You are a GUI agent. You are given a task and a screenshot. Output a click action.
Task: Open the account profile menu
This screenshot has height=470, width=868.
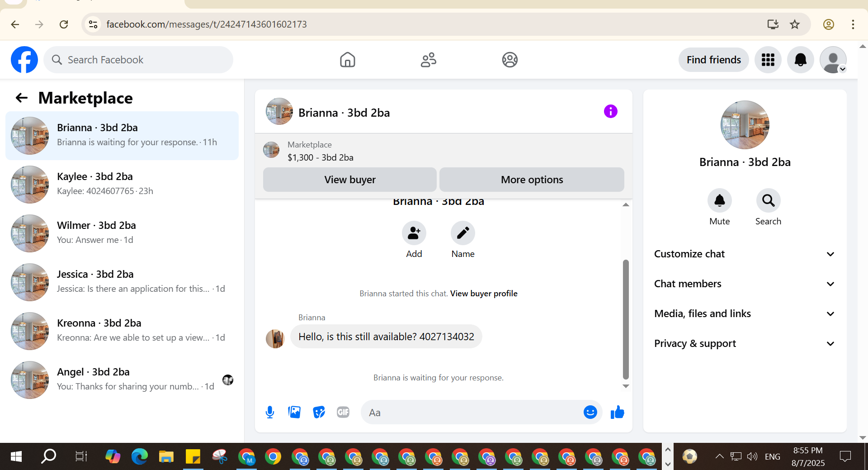pyautogui.click(x=833, y=60)
